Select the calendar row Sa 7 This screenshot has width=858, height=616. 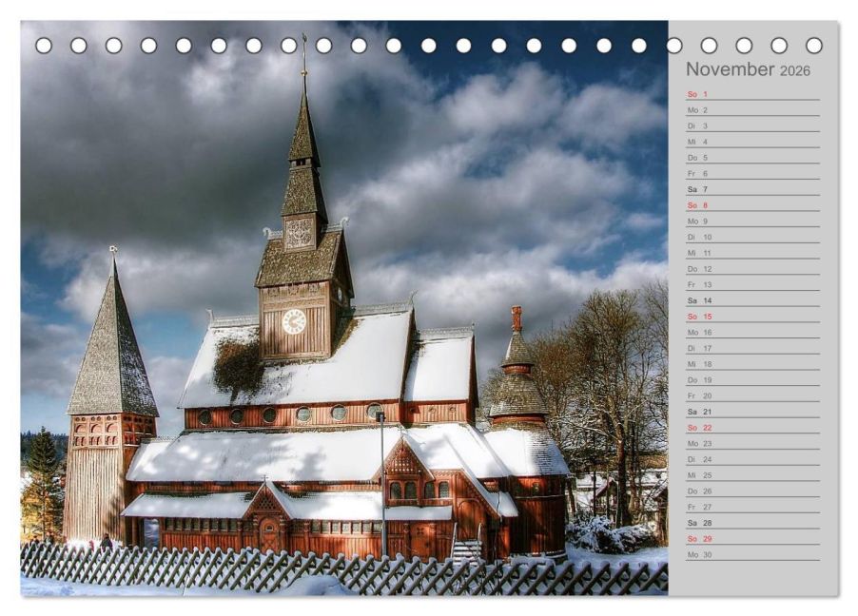click(753, 189)
